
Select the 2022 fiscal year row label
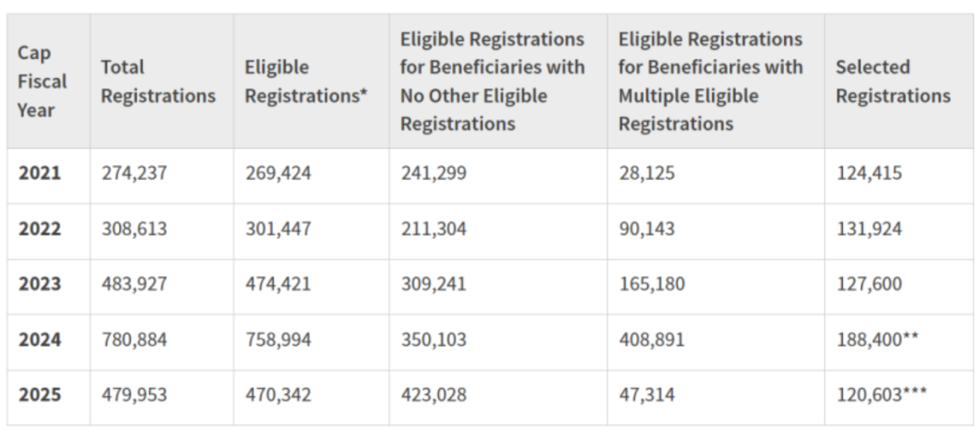tap(40, 229)
